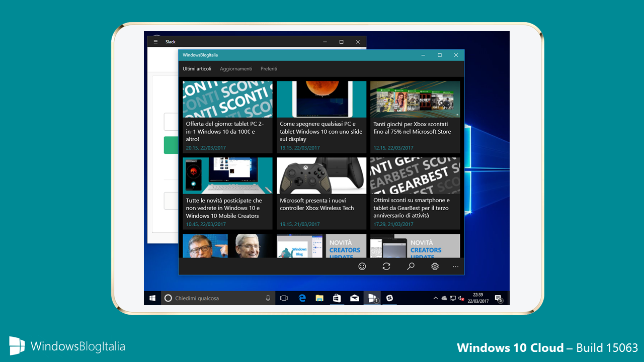Launch Microsoft Edge from taskbar

302,298
